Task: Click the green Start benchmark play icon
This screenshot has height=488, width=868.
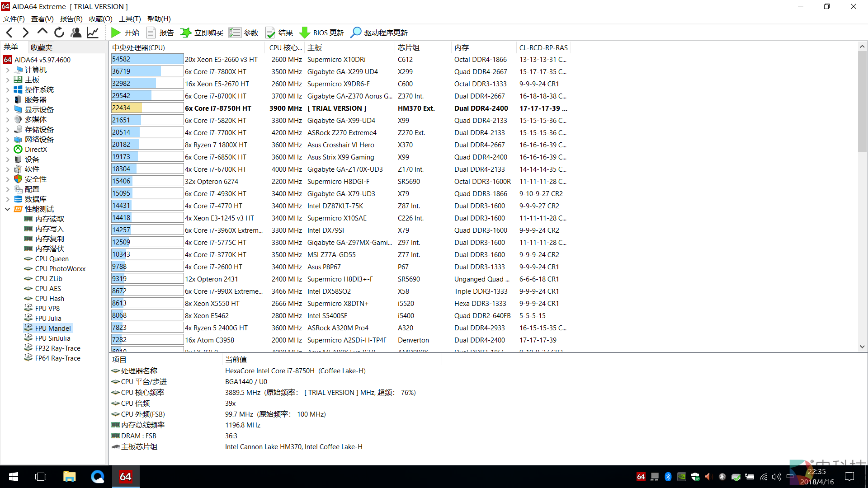Action: [116, 33]
